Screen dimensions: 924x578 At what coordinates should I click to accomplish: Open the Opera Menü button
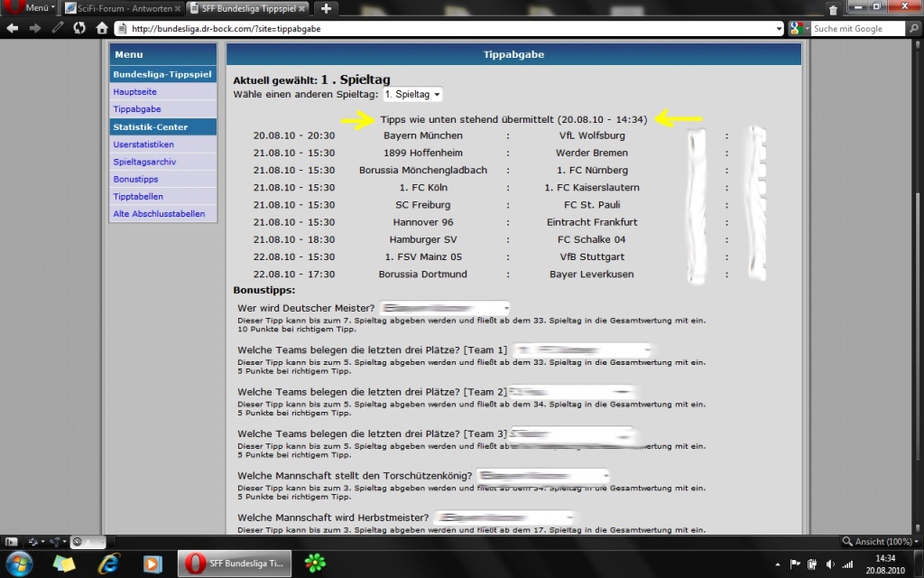(x=29, y=7)
